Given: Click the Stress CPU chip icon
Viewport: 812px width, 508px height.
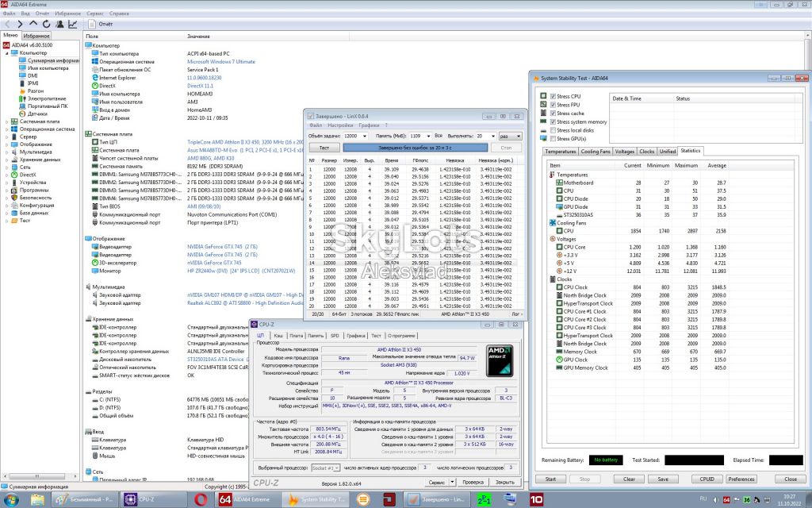Looking at the screenshot, I should [x=543, y=96].
